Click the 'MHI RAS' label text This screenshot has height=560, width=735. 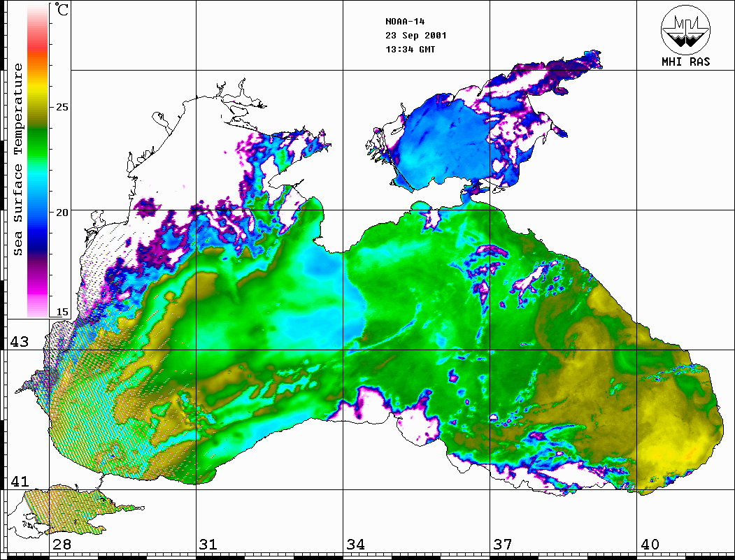click(x=686, y=62)
